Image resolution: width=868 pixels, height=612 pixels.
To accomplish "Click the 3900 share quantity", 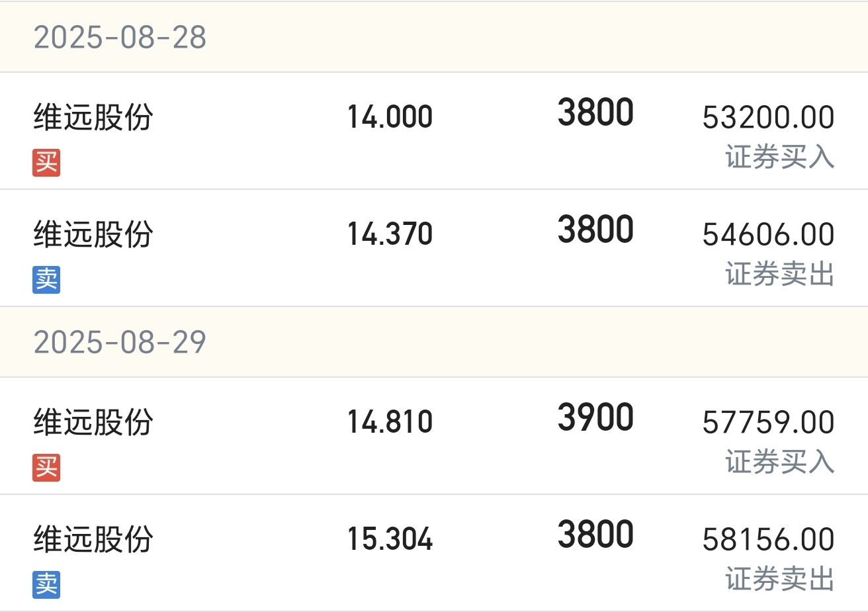I will tap(595, 417).
